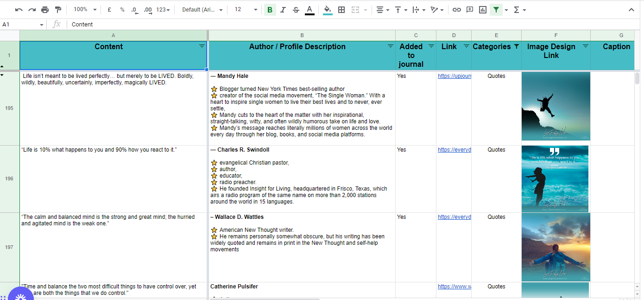The height and width of the screenshot is (300, 644).
Task: Toggle bold formatting
Action: (x=270, y=10)
